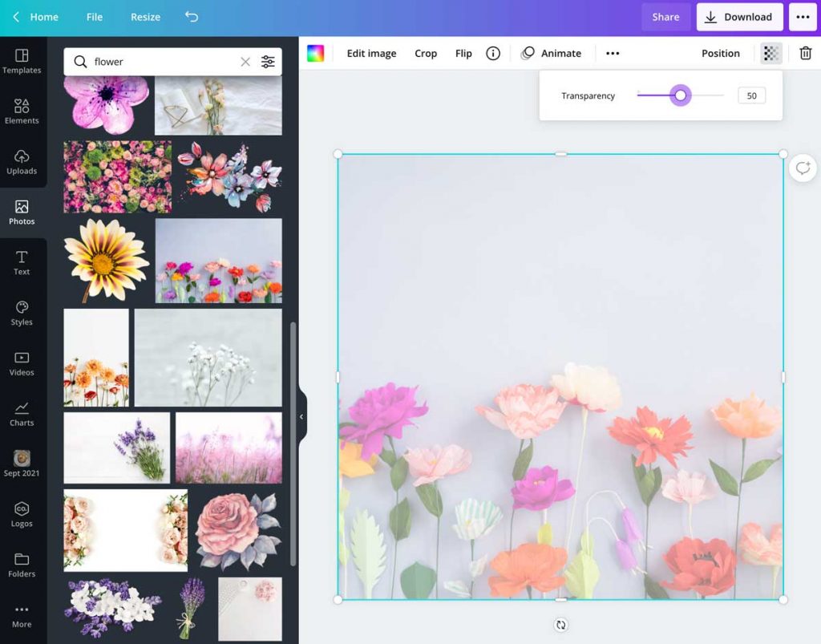Viewport: 821px width, 644px height.
Task: Open the Videos panel
Action: coord(22,363)
